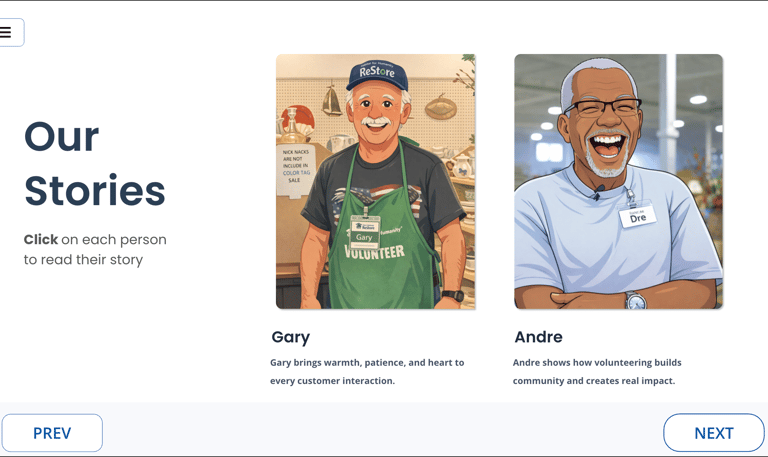Select the Andre name heading
This screenshot has height=457, width=768.
coord(538,337)
